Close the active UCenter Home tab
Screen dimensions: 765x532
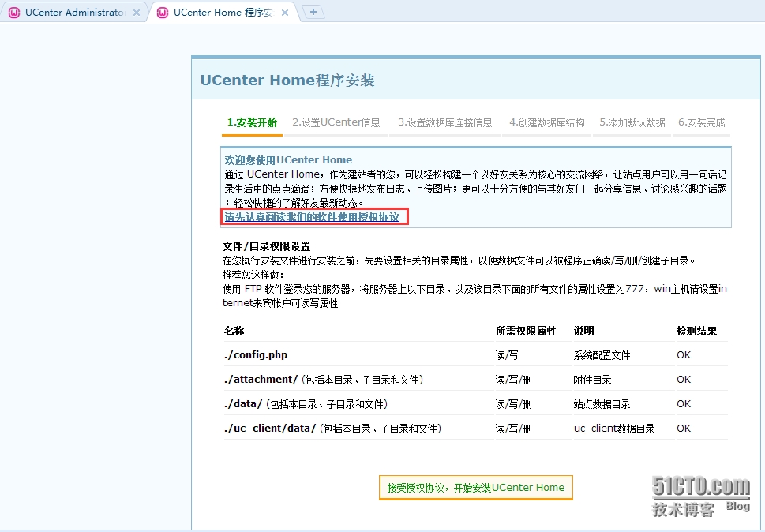[x=283, y=13]
